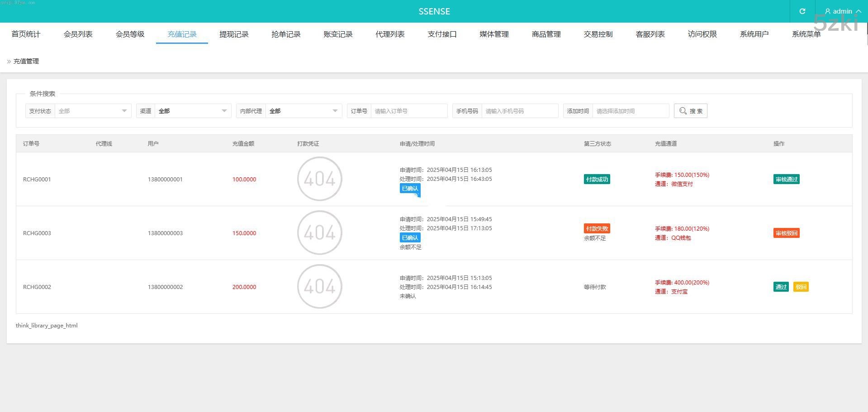Approve order RCHG0002 with 通过 button
This screenshot has height=412, width=868.
click(781, 287)
